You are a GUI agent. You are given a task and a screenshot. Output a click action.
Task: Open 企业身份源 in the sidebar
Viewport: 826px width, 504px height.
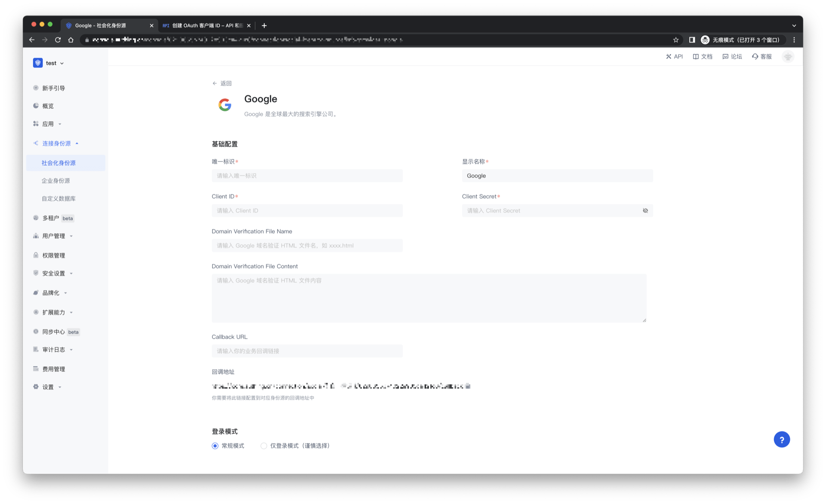55,181
